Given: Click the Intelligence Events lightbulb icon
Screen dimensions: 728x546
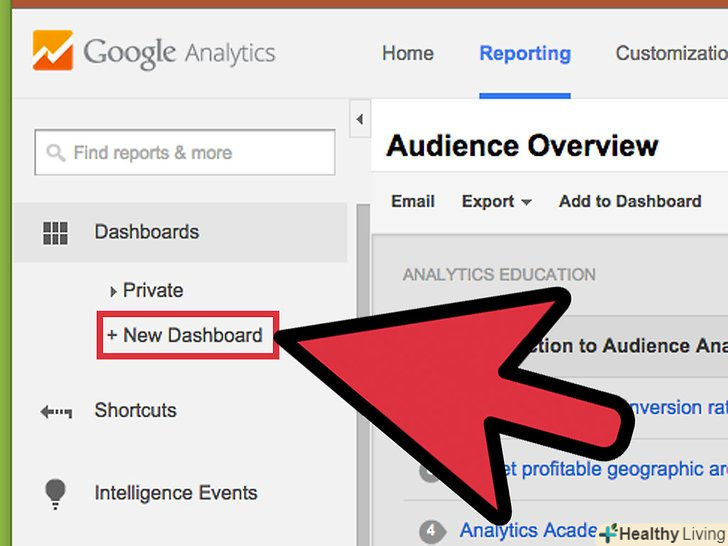Looking at the screenshot, I should click(x=55, y=494).
